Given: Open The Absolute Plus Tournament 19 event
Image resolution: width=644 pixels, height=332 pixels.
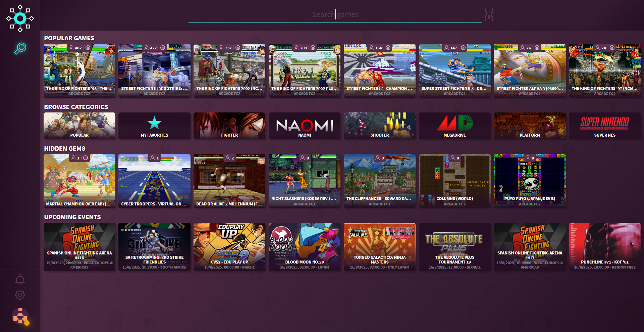Looking at the screenshot, I should [x=454, y=247].
